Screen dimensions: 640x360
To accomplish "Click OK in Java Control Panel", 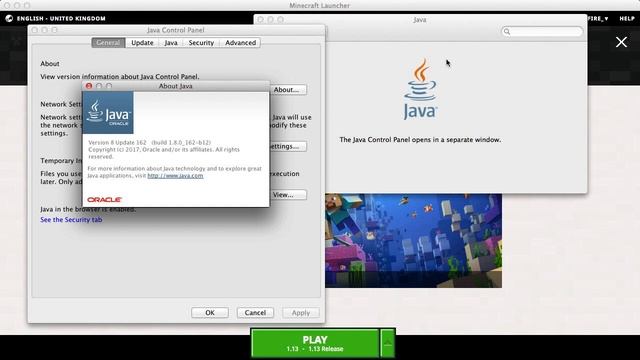I will point(210,313).
